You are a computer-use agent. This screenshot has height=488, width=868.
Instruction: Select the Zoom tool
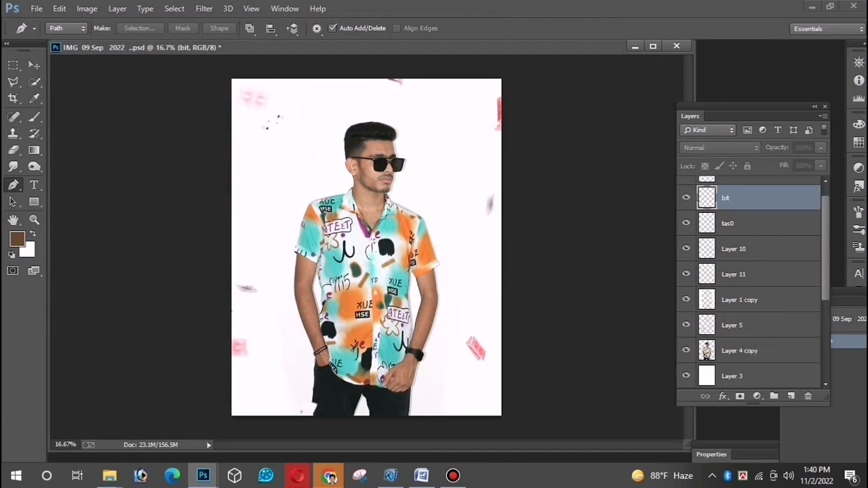[34, 220]
